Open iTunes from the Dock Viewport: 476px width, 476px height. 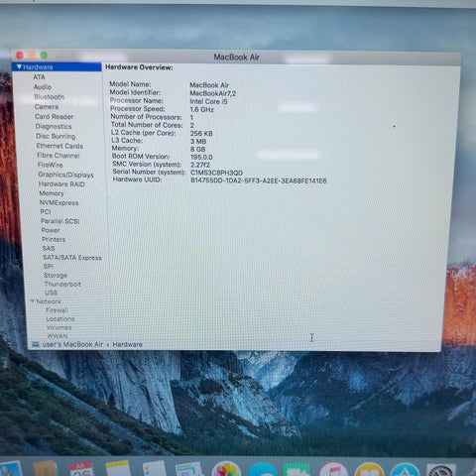pyautogui.click(x=333, y=469)
